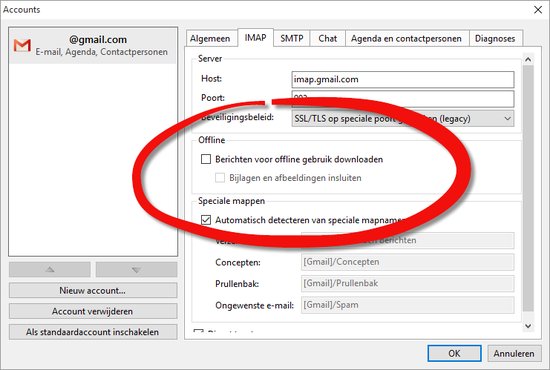Image resolution: width=550 pixels, height=370 pixels.
Task: Switch to the Diagnoses tab
Action: (x=495, y=38)
